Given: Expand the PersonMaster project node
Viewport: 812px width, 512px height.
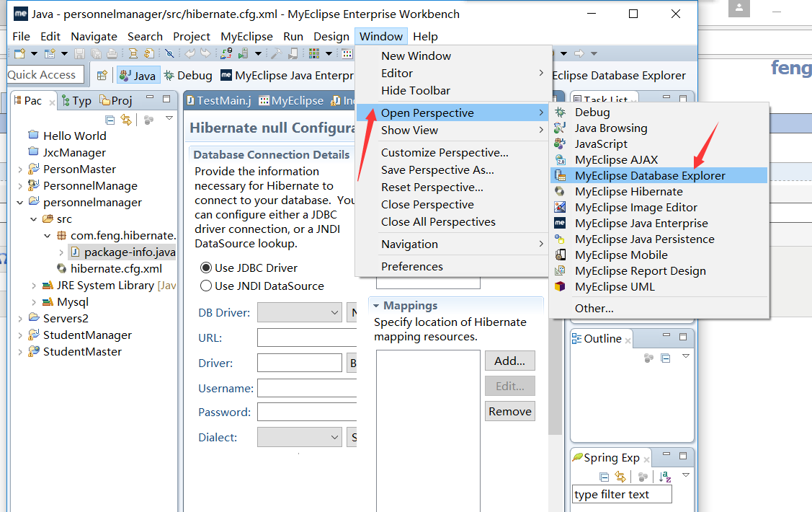Looking at the screenshot, I should coord(20,169).
